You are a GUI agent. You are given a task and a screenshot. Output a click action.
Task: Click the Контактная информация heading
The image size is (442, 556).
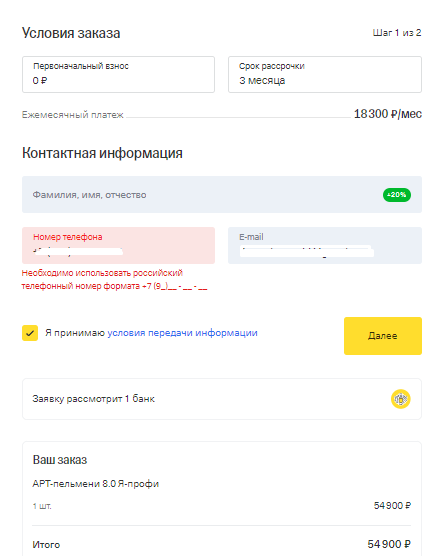(x=102, y=153)
